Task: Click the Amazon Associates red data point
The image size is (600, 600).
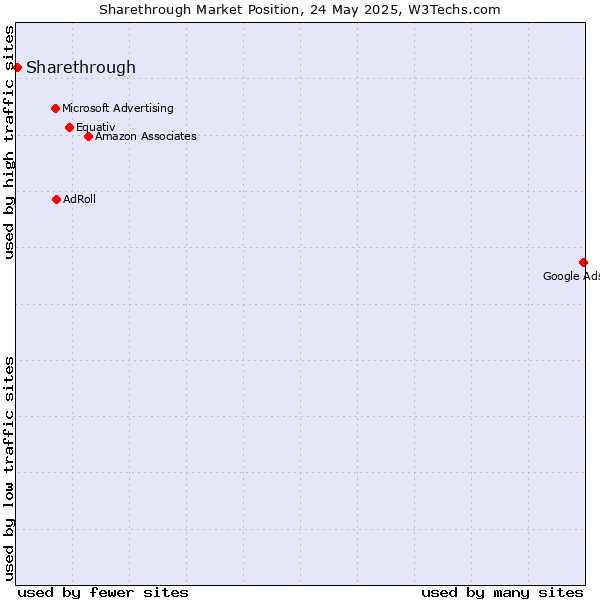Action: (88, 137)
